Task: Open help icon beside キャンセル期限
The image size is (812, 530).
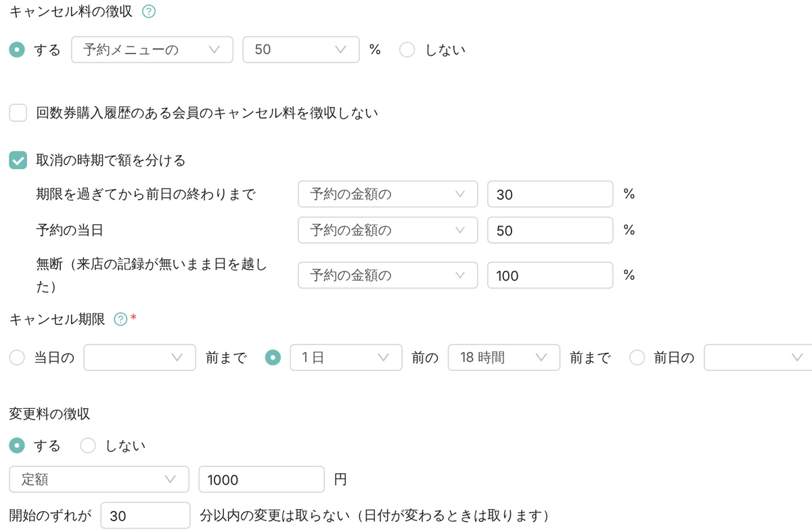Action: pos(121,319)
